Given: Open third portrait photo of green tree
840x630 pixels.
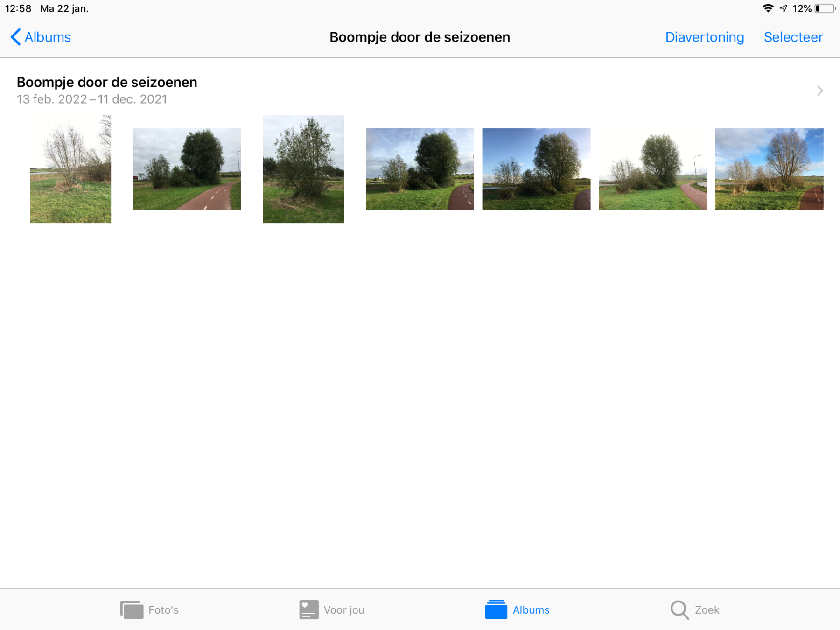Looking at the screenshot, I should (303, 169).
